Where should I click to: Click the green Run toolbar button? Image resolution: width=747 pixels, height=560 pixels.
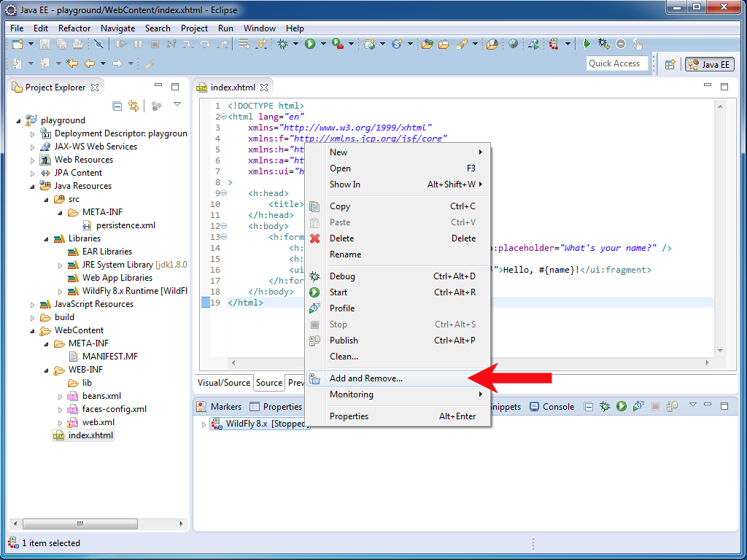coord(310,44)
